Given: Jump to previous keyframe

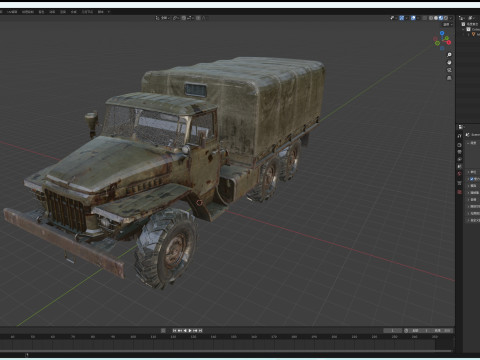Looking at the screenshot, I should [x=180, y=330].
